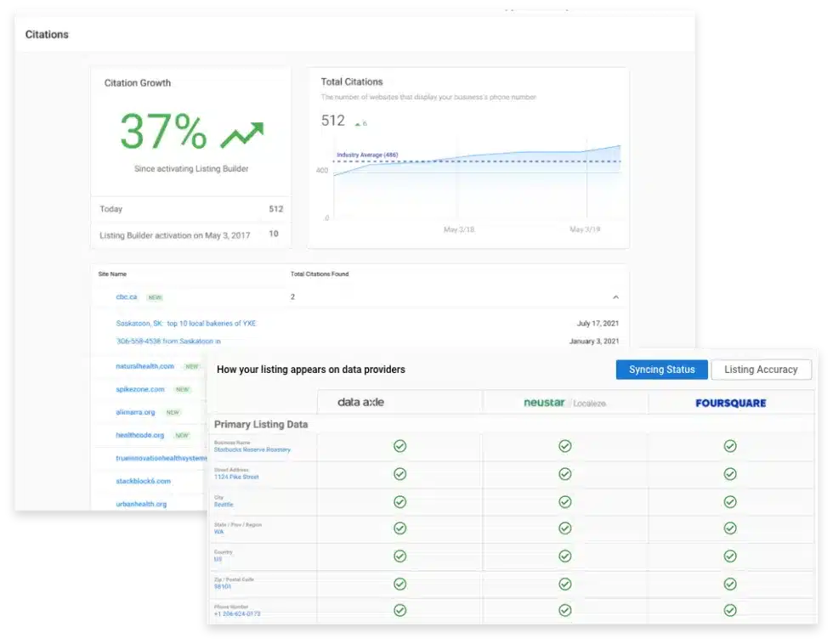Select the Syncing Status tab
Image resolution: width=833 pixels, height=644 pixels.
click(x=661, y=370)
